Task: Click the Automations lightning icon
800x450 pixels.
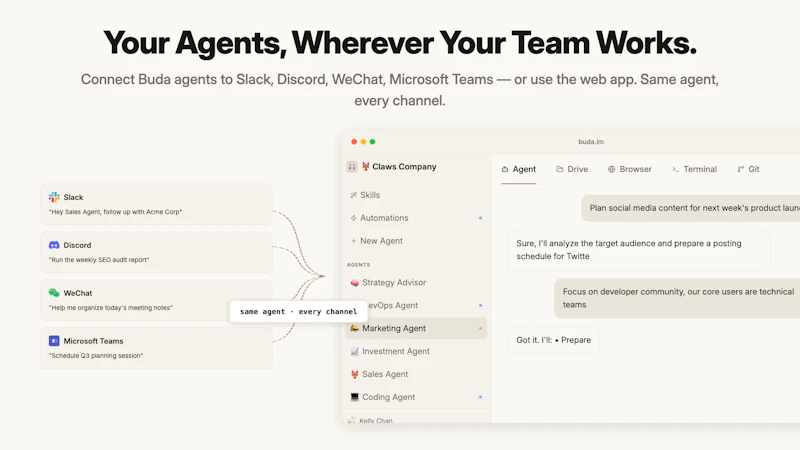Action: (x=354, y=218)
